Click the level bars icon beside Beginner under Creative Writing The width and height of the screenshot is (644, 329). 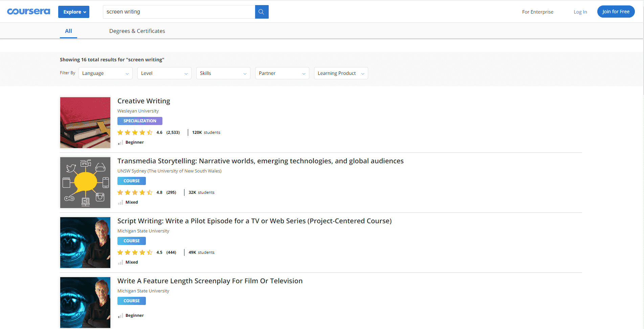(x=120, y=143)
